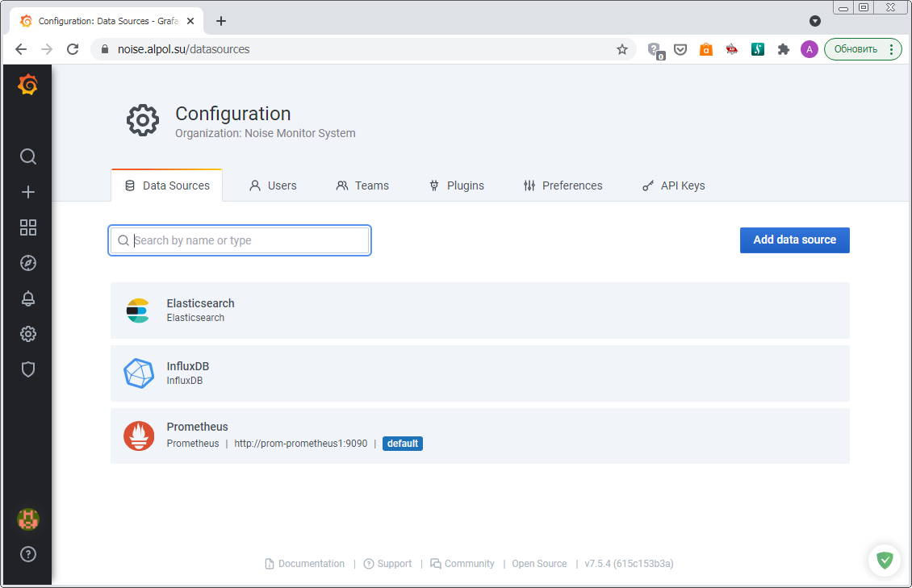This screenshot has width=912, height=588.
Task: Open the sidebar search icon
Action: pyautogui.click(x=28, y=156)
